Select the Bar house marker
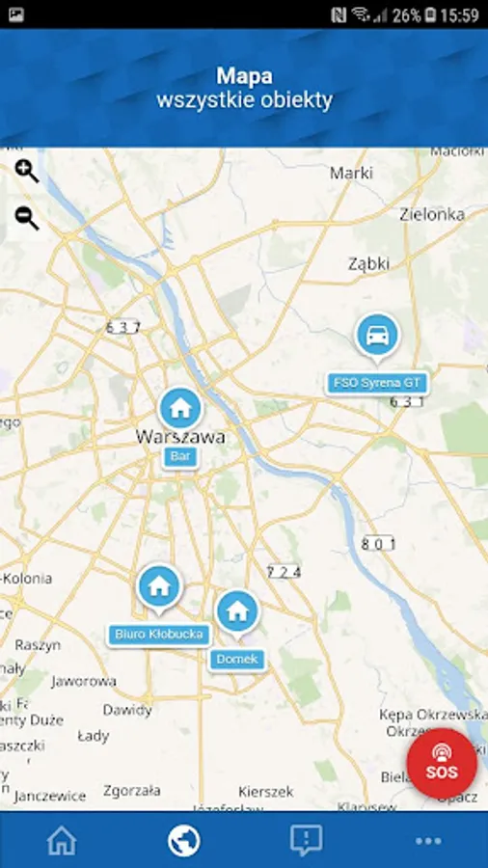 coord(180,411)
